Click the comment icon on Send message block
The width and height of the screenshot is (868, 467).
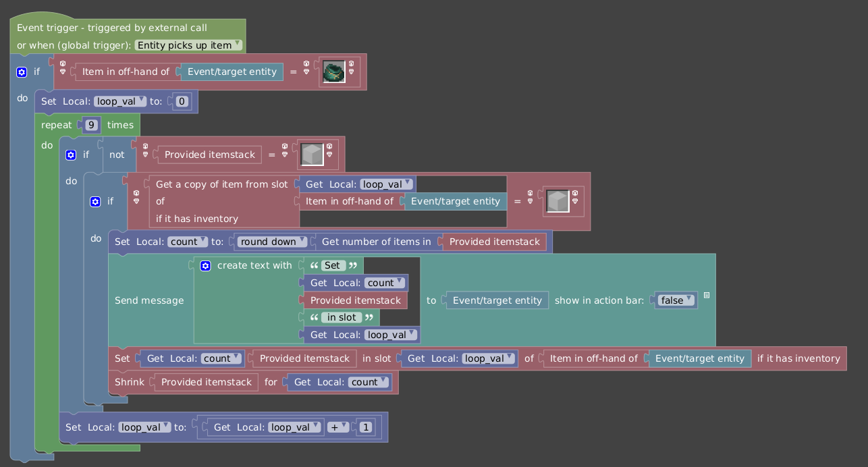(706, 295)
